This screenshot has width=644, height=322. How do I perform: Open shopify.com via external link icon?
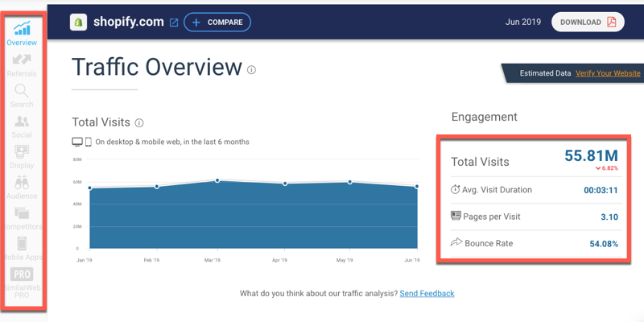(174, 23)
